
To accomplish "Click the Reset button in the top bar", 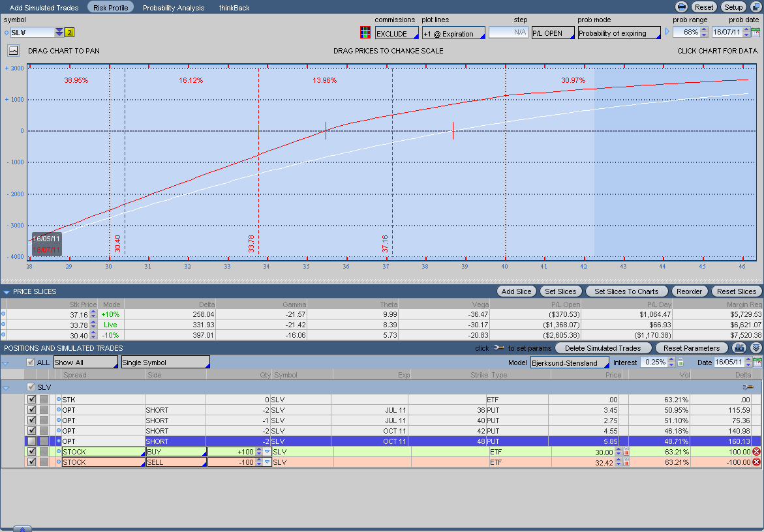I will (703, 7).
